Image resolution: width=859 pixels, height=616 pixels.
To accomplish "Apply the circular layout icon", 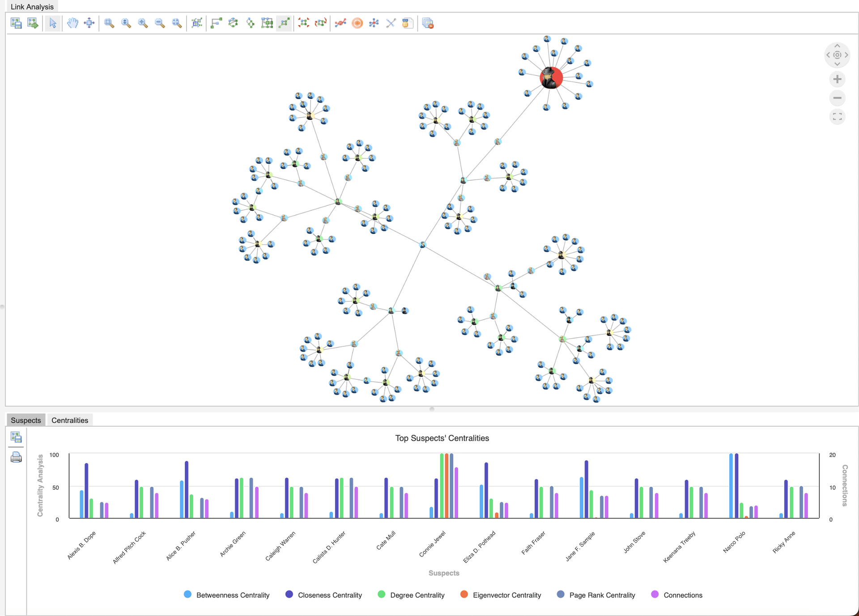I will click(x=233, y=23).
